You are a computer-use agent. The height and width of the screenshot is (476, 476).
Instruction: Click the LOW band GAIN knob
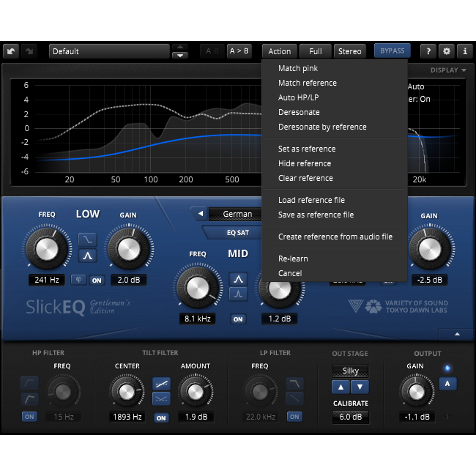pyautogui.click(x=129, y=249)
